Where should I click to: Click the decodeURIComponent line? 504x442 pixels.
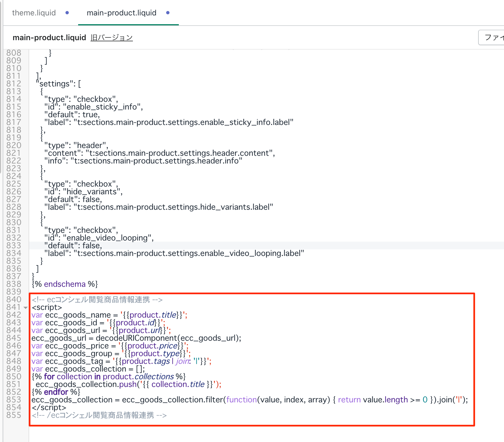(x=136, y=338)
